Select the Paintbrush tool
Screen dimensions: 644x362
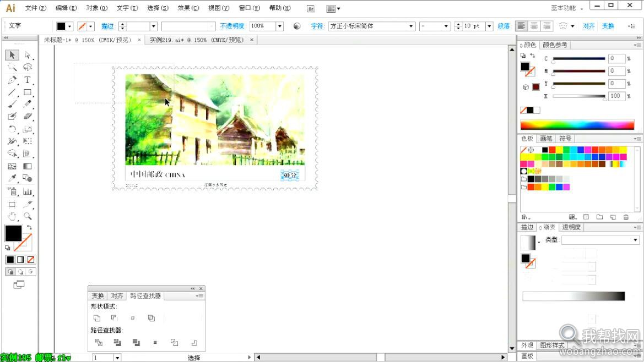[12, 104]
